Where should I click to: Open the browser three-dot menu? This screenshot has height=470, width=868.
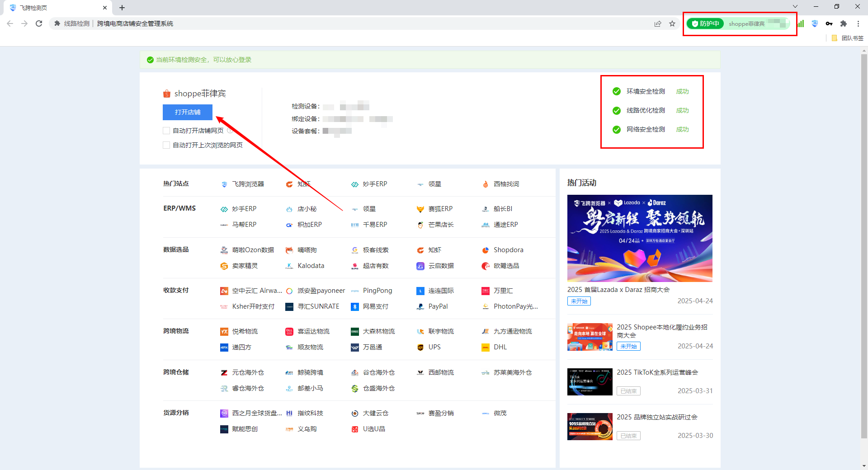pyautogui.click(x=858, y=23)
